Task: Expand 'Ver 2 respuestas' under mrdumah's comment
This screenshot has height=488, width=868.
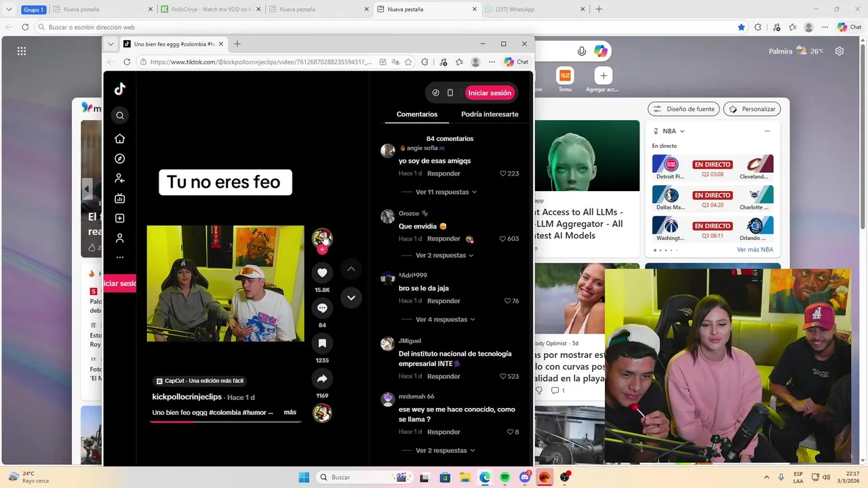Action: point(445,451)
